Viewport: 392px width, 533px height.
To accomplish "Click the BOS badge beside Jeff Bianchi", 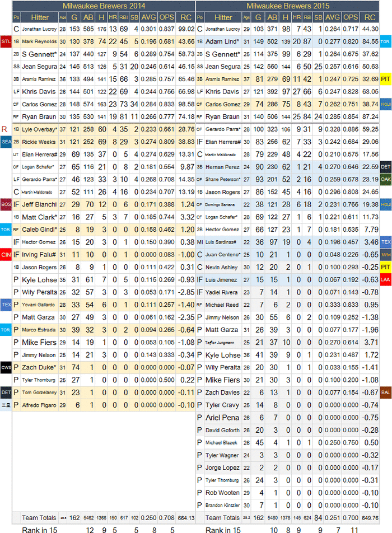I will point(6,204).
